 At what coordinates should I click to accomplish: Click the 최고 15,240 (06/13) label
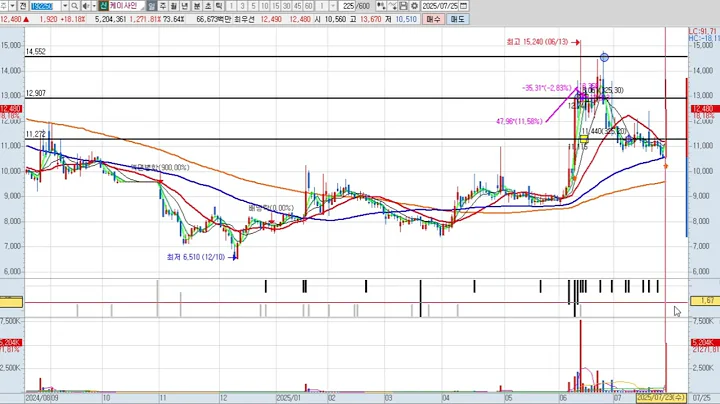point(537,42)
